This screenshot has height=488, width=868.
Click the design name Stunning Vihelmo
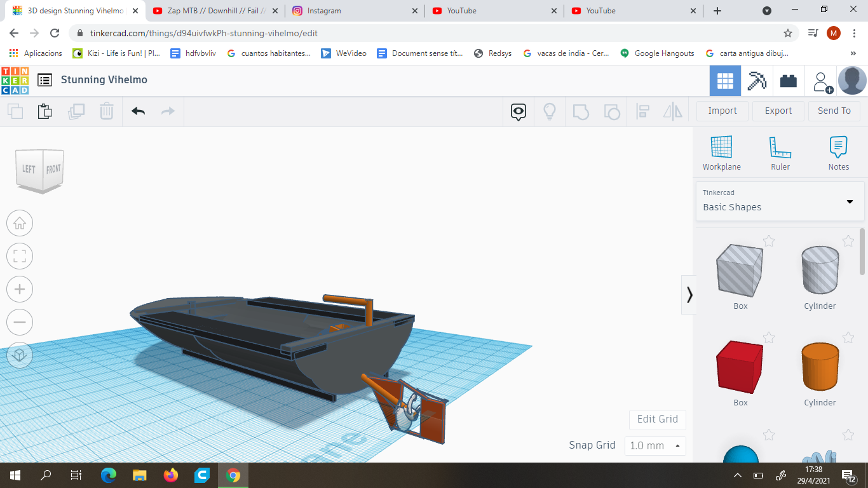click(104, 80)
